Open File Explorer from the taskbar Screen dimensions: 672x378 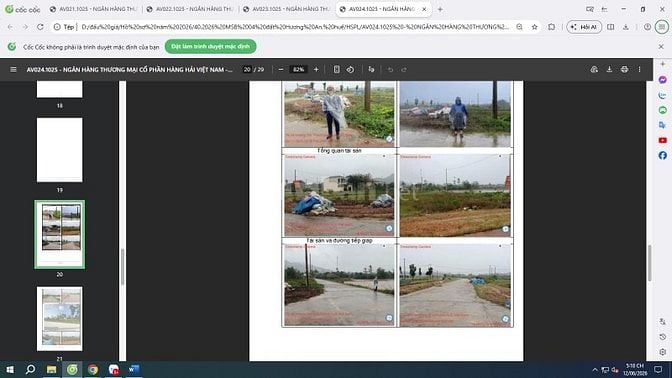point(51,369)
